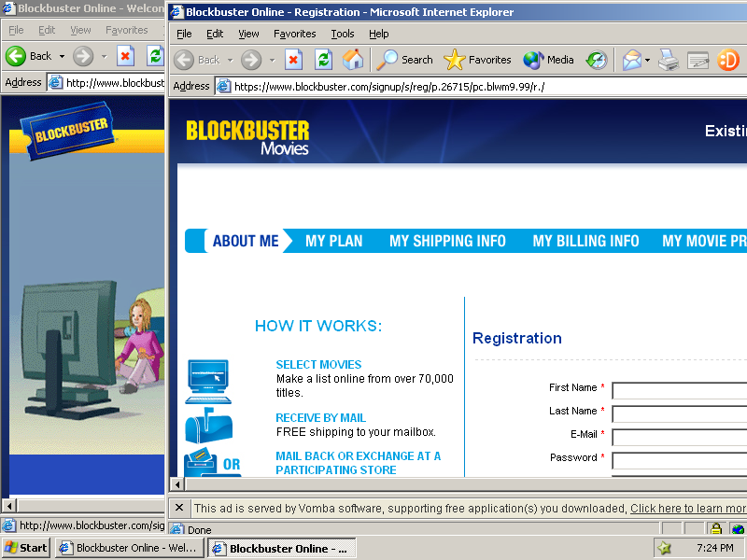Open Favorites pane with star icon

(477, 60)
